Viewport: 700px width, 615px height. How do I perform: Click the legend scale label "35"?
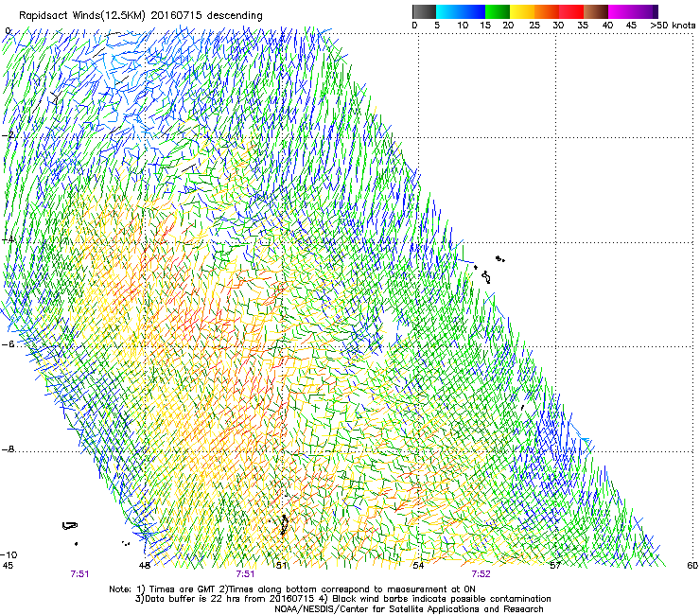coord(583,26)
